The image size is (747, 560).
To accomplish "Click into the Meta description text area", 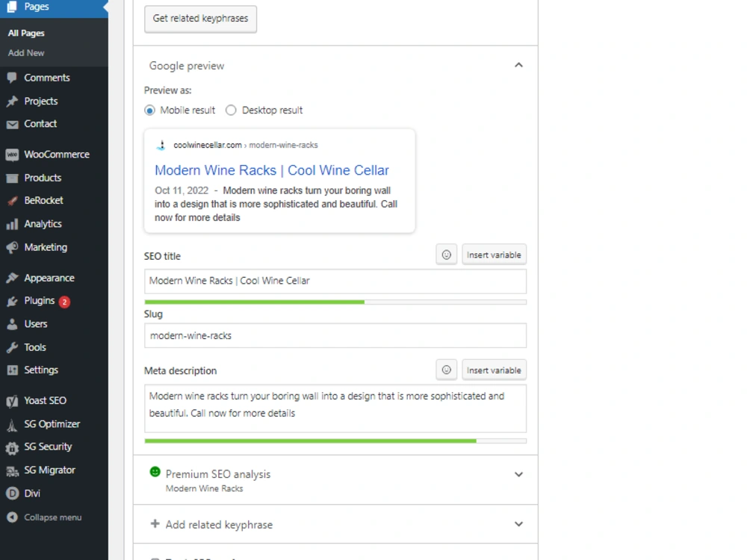I will pos(335,408).
